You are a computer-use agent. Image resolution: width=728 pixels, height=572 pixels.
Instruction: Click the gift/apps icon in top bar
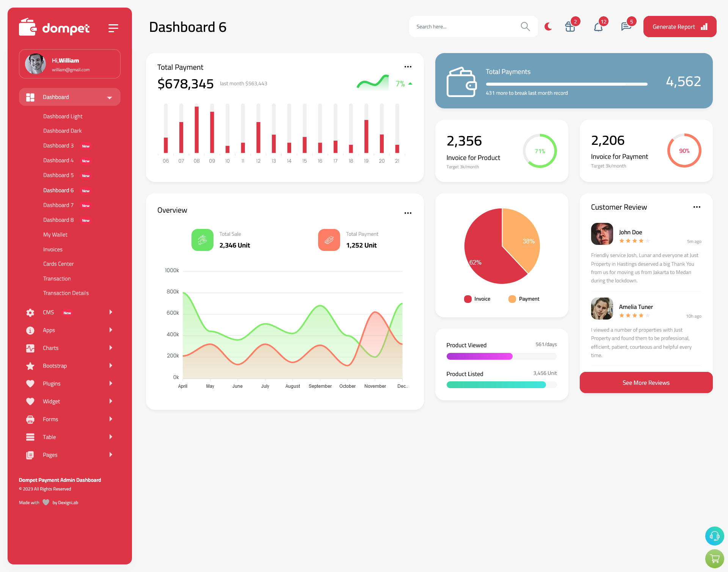[x=569, y=27]
